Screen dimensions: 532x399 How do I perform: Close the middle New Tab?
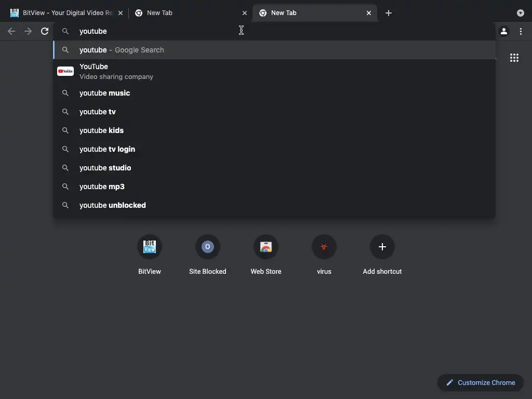245,13
